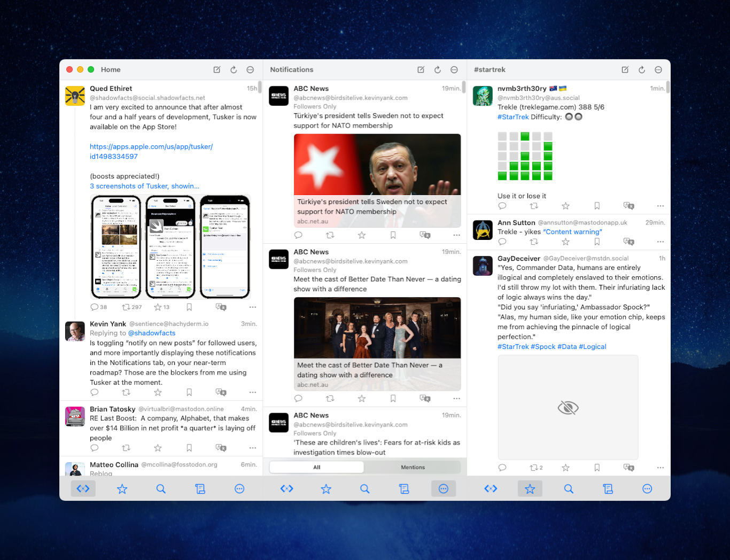Bookmark the nvmb3rth30ry Trekle post

point(597,206)
